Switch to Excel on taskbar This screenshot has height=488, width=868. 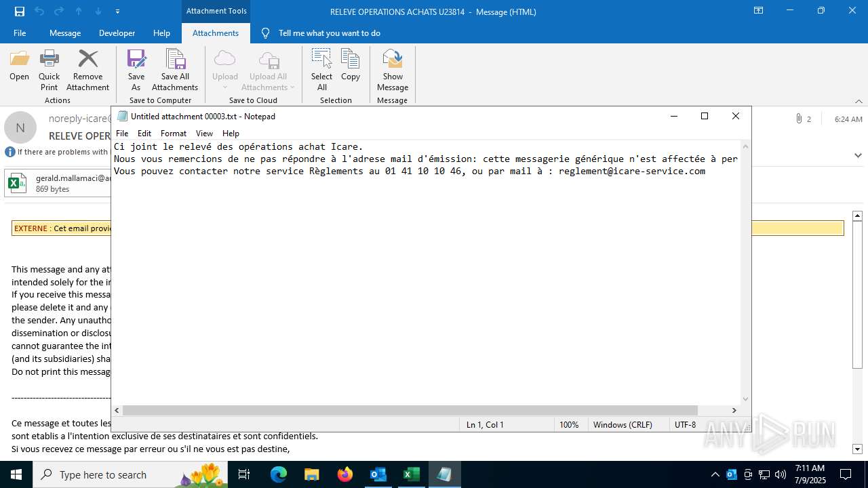tap(411, 474)
